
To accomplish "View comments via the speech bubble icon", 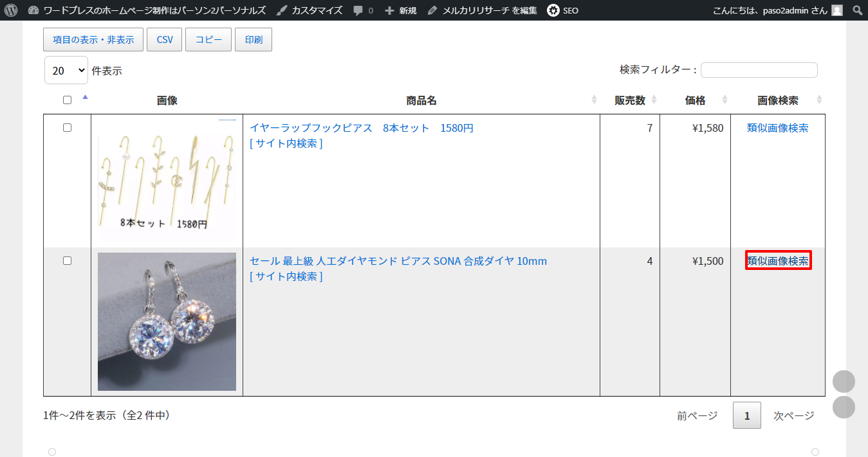I will click(363, 10).
